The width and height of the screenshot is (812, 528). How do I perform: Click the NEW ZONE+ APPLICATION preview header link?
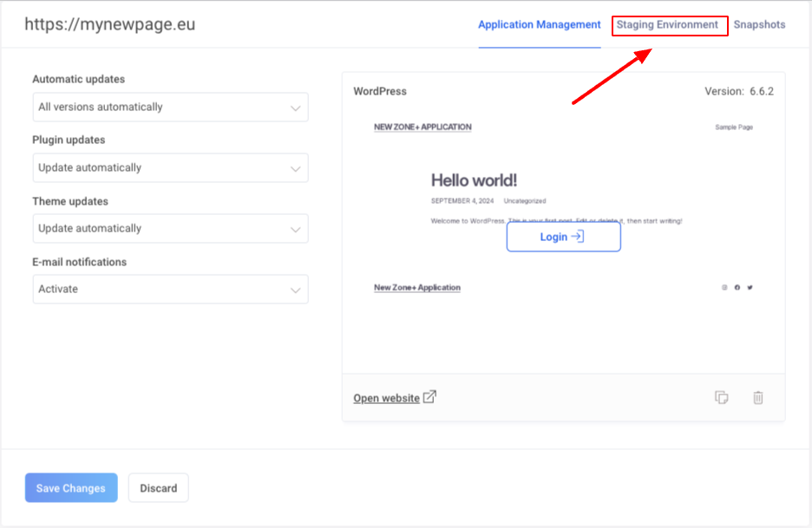[422, 127]
